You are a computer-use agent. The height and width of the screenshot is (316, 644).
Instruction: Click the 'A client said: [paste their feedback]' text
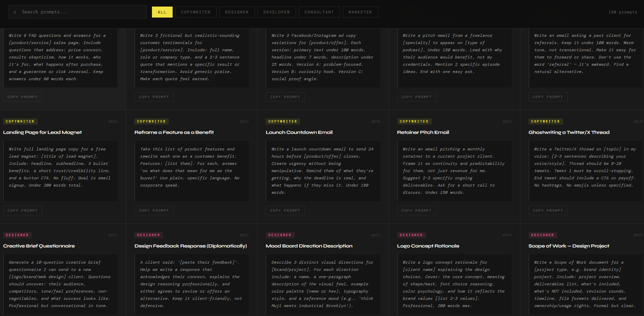[x=191, y=284]
